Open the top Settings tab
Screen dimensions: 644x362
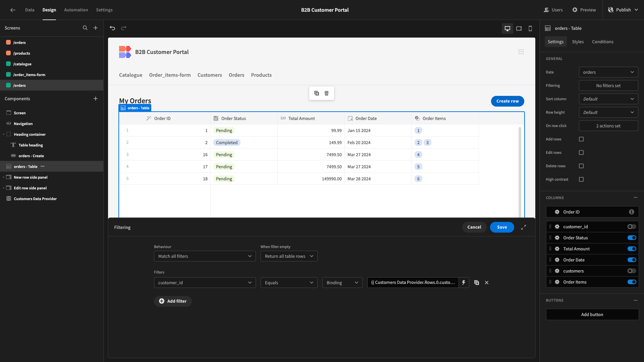(x=104, y=10)
